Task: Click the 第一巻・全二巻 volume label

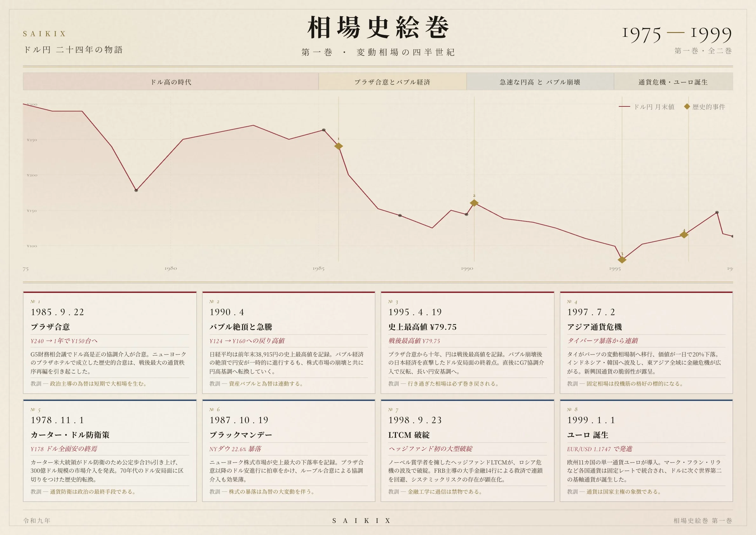Action: click(x=703, y=51)
